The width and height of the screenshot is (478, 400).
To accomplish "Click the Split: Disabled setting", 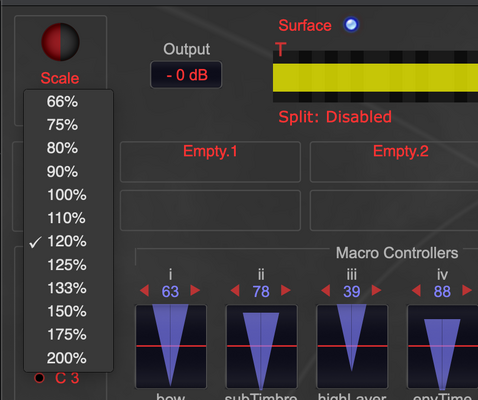I will [335, 117].
